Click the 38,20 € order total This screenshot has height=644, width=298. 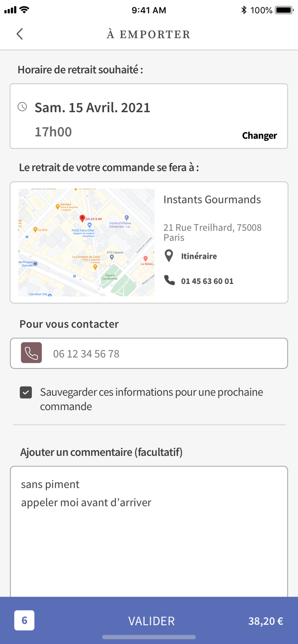point(265,621)
